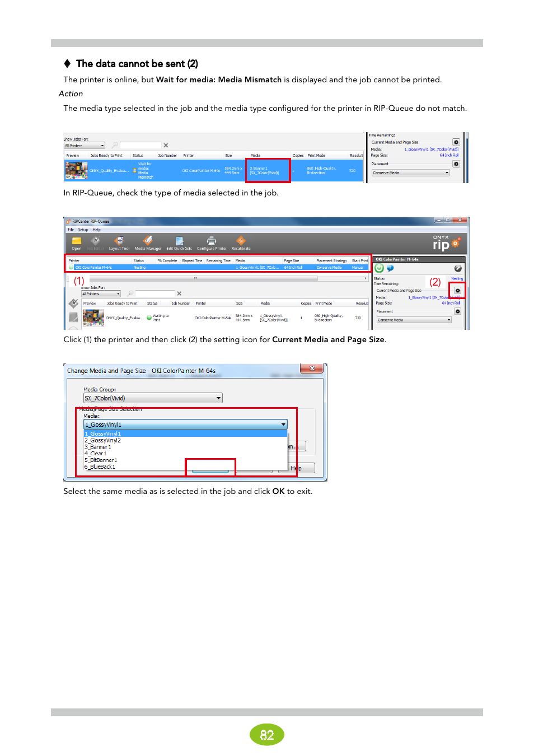Click the search magnifier in middle RIP-Queue window
This screenshot has height=756, width=534.
130,293
